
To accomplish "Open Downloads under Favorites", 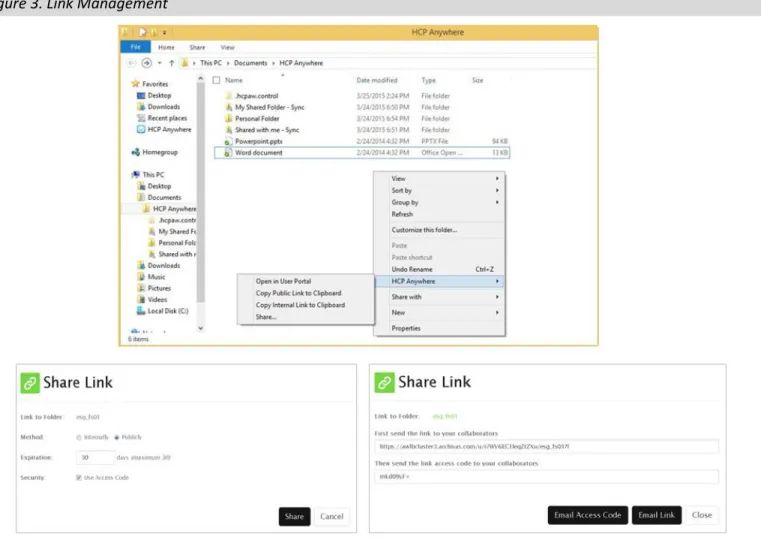I will pyautogui.click(x=164, y=107).
